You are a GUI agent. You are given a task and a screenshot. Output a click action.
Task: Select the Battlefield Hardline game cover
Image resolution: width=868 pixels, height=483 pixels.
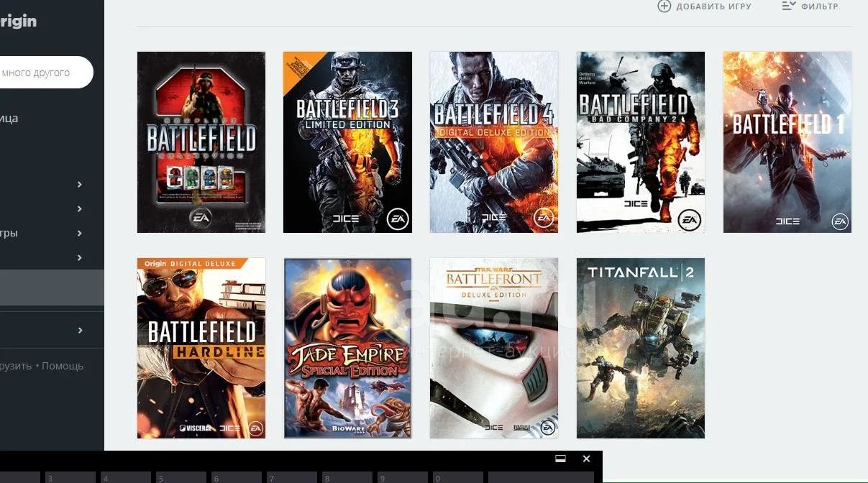click(201, 348)
